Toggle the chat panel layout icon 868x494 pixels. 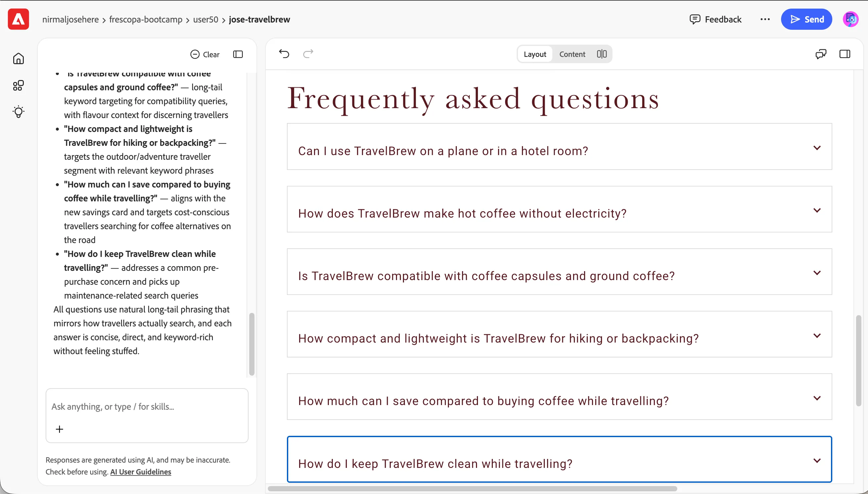(x=238, y=54)
